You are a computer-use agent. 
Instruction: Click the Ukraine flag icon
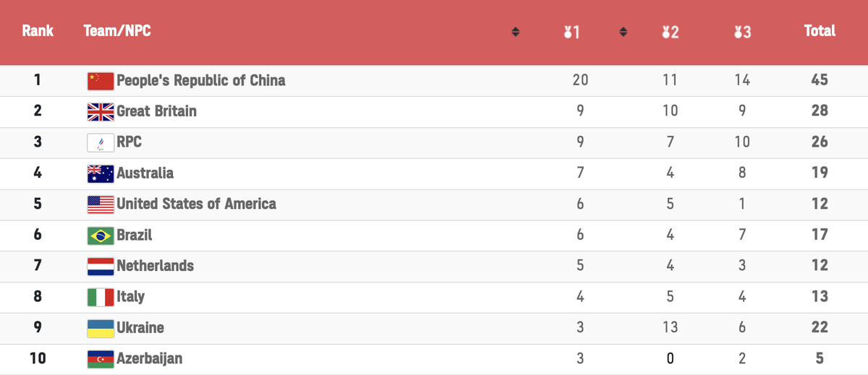pos(101,328)
